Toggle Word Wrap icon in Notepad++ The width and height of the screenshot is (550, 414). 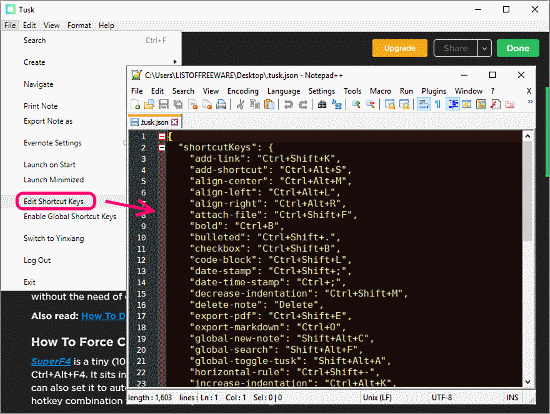[x=424, y=104]
